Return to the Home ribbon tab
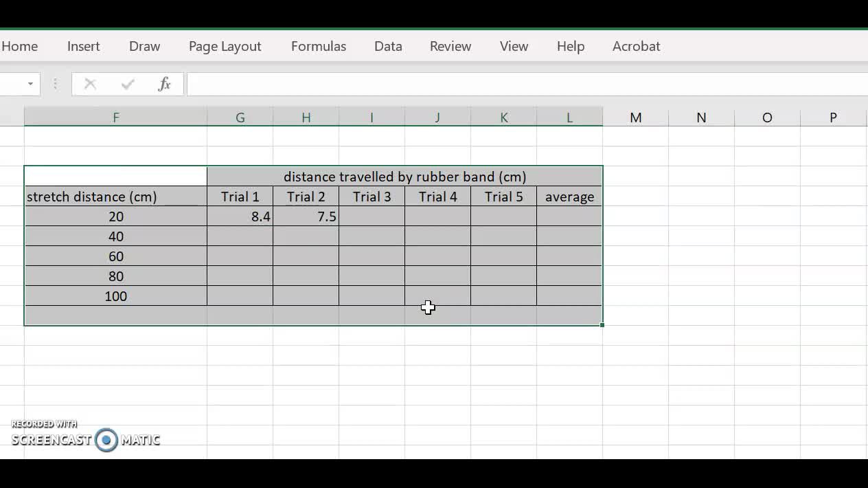 click(x=19, y=46)
